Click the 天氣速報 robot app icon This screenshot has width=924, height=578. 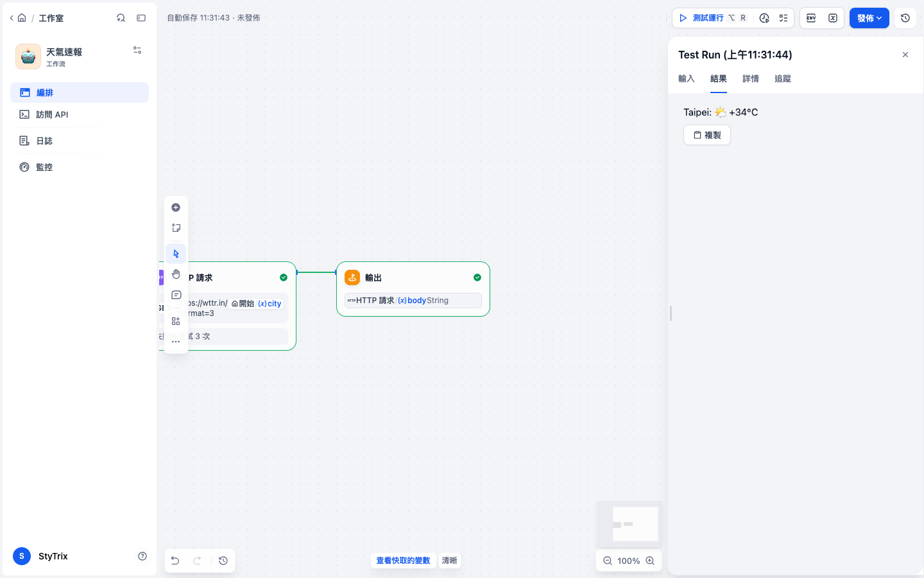tap(28, 57)
